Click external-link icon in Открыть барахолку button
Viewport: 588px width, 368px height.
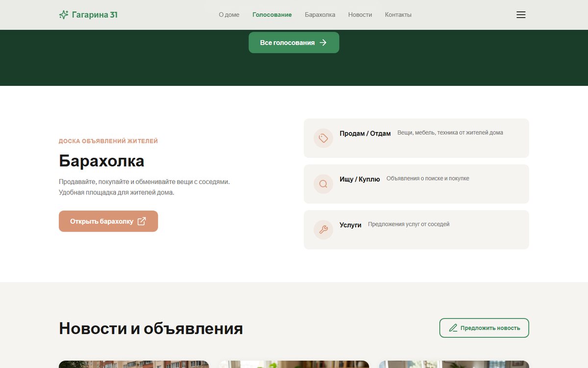[142, 221]
